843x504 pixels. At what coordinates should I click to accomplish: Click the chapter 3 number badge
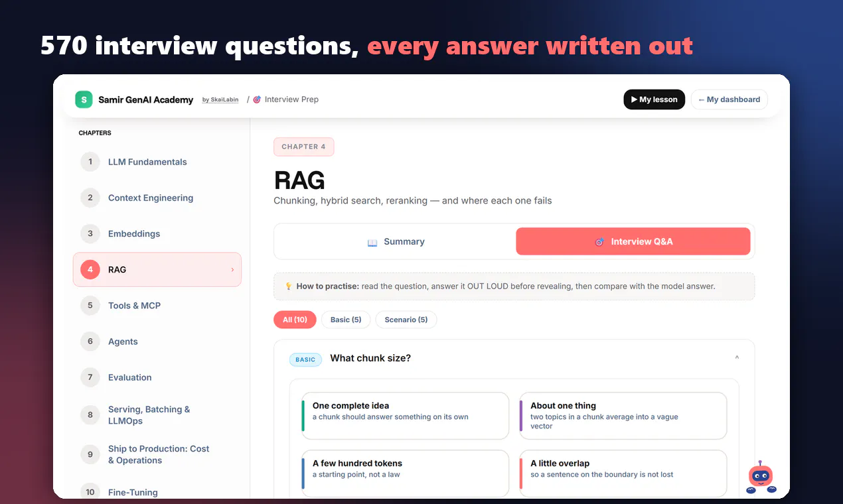pyautogui.click(x=90, y=233)
